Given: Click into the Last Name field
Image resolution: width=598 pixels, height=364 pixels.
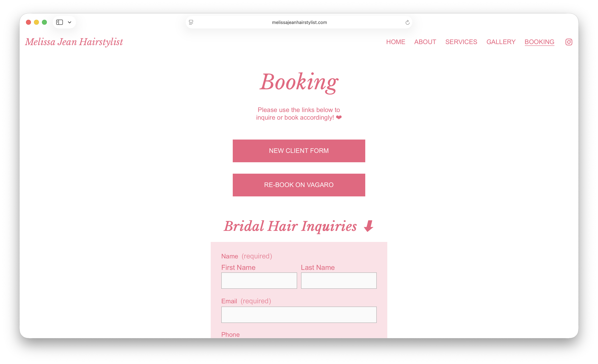Looking at the screenshot, I should coord(338,281).
